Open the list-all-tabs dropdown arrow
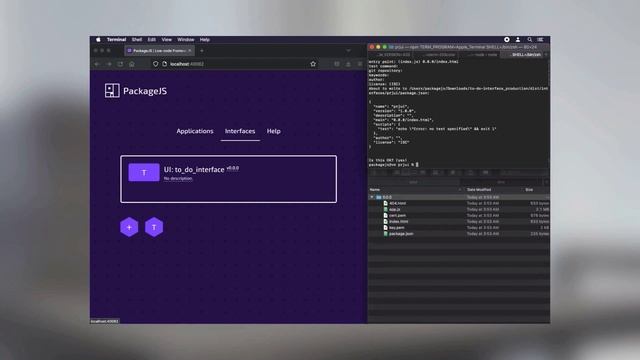Screen dimensions: 640x360 [x=348, y=51]
